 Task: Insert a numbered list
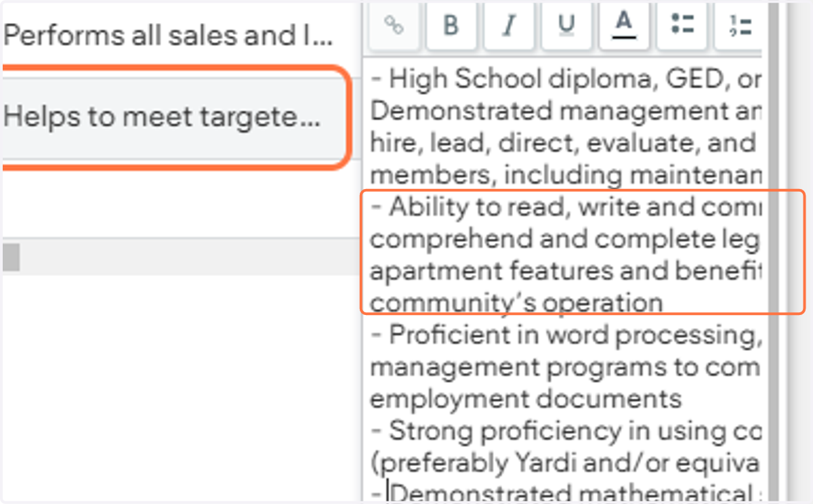click(x=738, y=25)
